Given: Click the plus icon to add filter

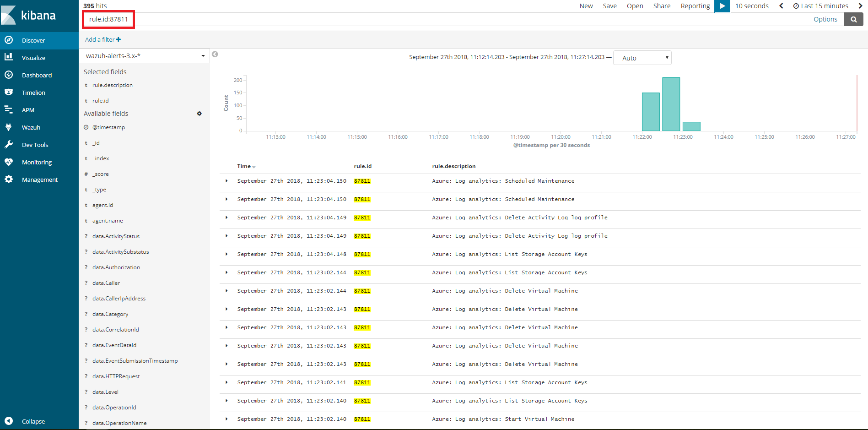Looking at the screenshot, I should click(119, 39).
